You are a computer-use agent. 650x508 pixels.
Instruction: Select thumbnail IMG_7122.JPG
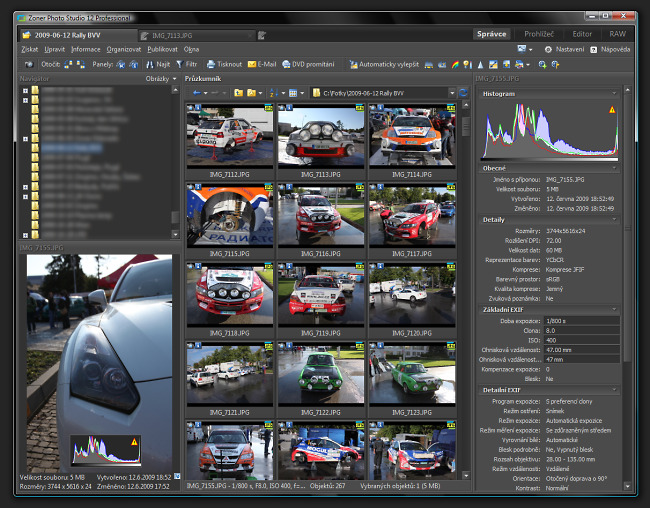click(x=321, y=380)
